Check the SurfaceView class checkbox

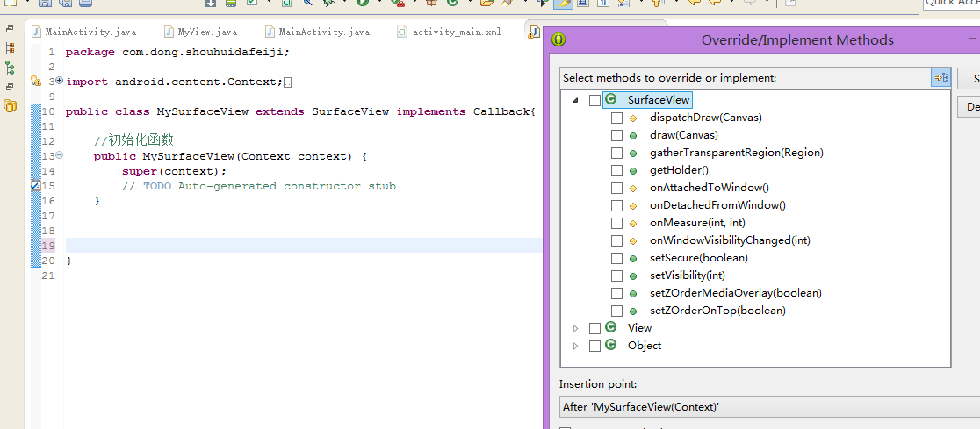[594, 100]
